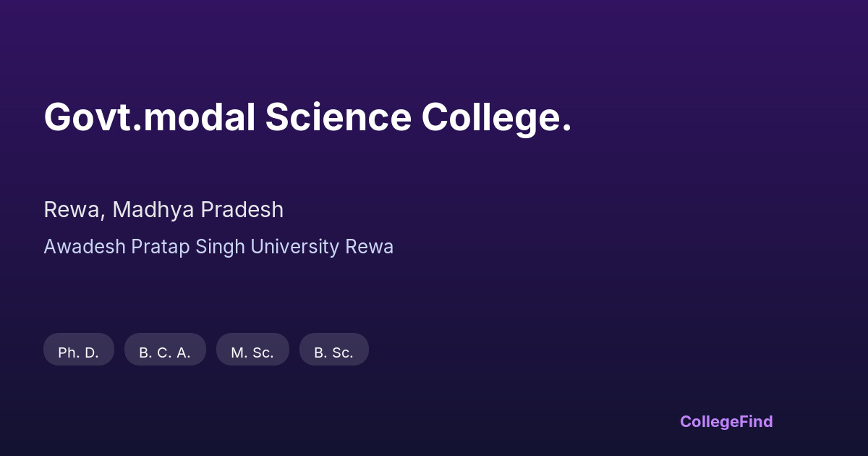Click the Govt.modal Science College title

tap(307, 117)
